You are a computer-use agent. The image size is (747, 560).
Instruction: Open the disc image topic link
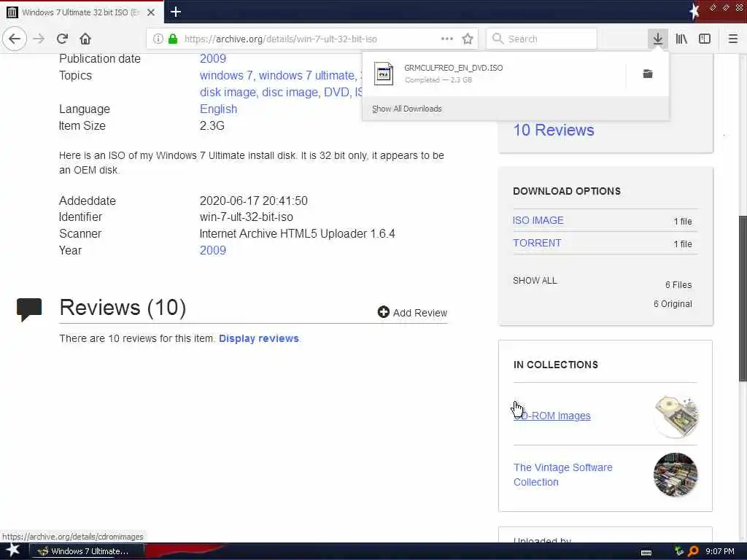290,92
